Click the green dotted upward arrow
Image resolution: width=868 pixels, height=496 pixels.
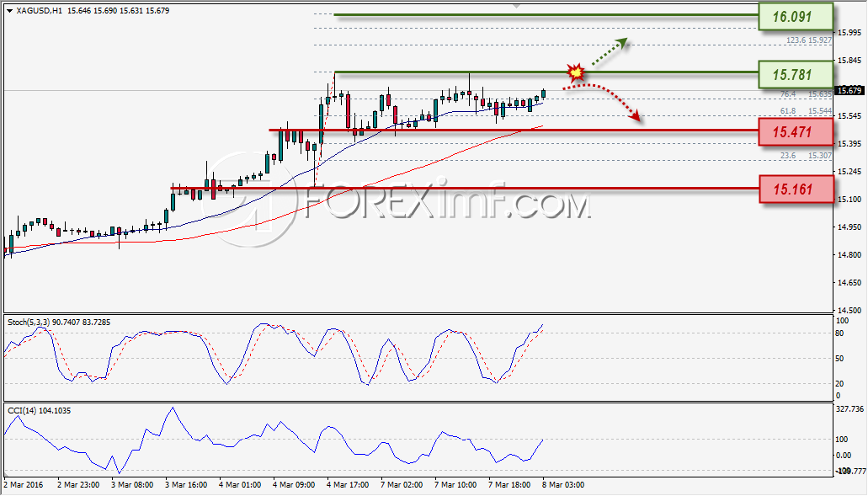[x=607, y=51]
